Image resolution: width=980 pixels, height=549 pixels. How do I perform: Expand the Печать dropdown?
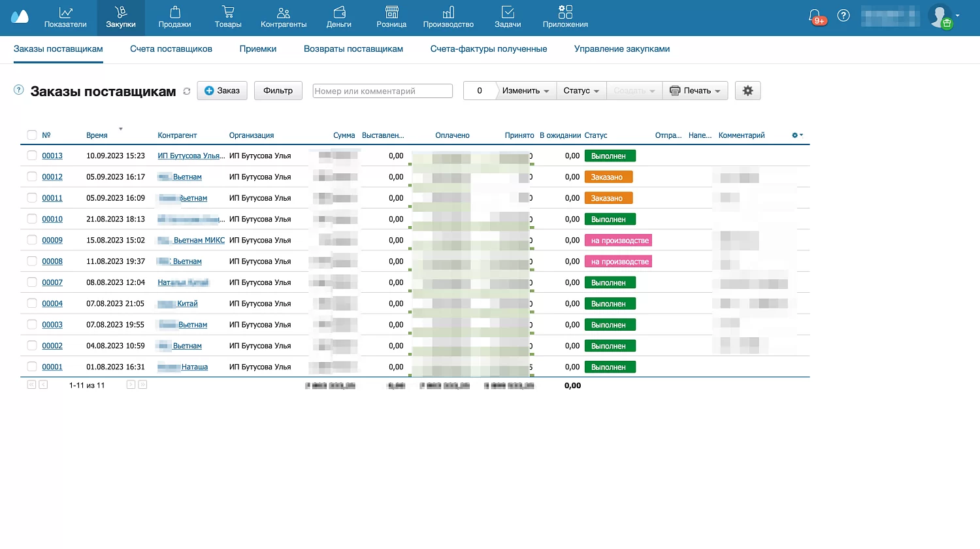point(695,91)
